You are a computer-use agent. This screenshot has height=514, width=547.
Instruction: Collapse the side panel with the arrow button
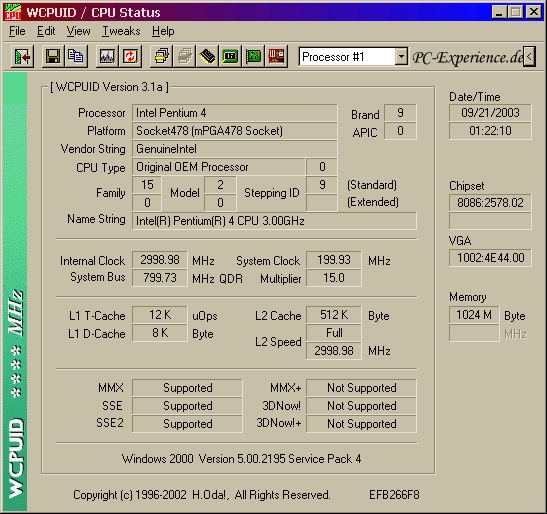click(x=529, y=56)
